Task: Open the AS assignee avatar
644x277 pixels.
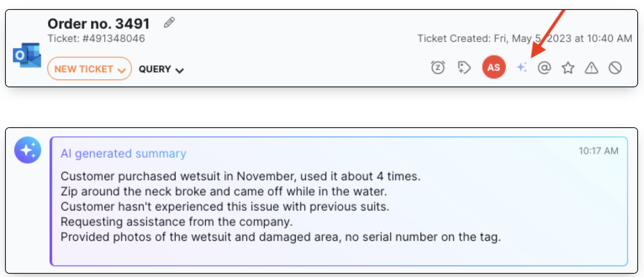Action: point(494,67)
